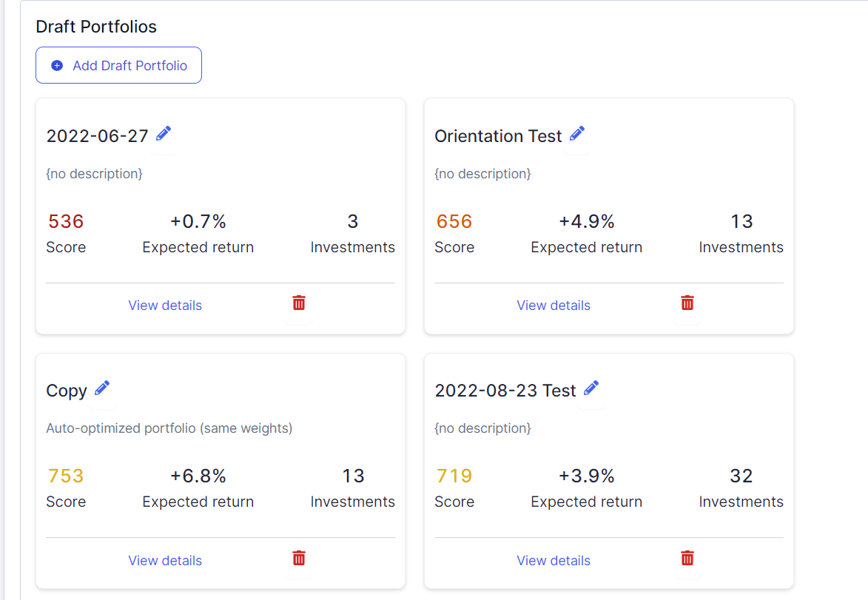The image size is (868, 600).
Task: Click pencil icon next to Orientation Test
Action: pyautogui.click(x=577, y=133)
